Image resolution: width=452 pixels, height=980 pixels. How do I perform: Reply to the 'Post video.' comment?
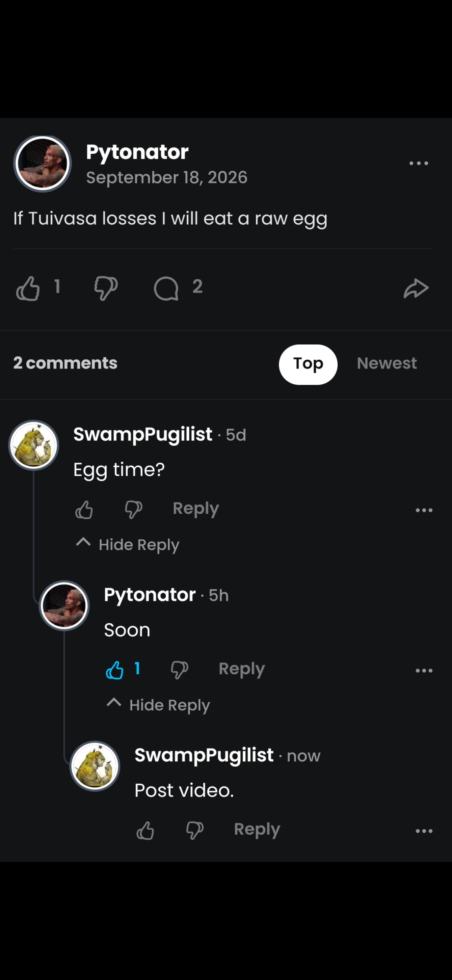click(x=257, y=830)
